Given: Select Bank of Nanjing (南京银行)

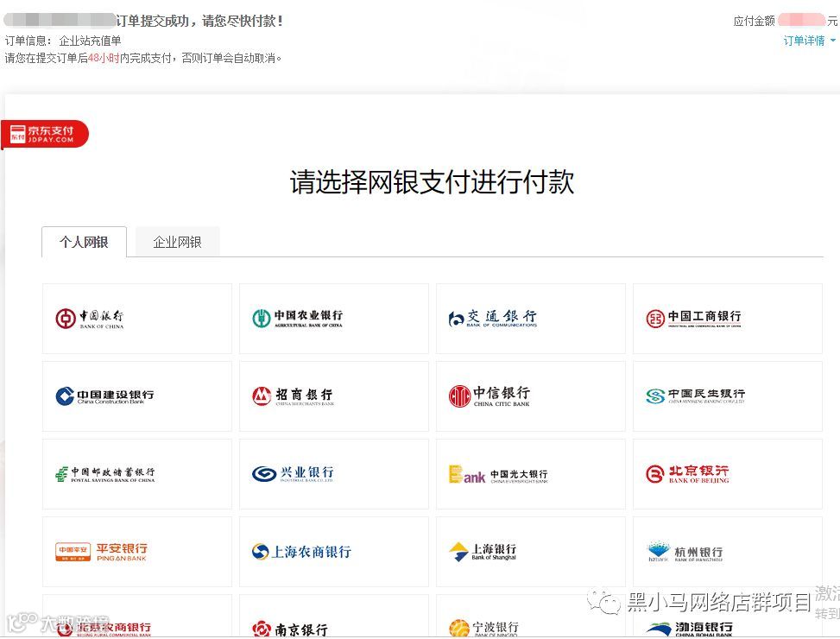Looking at the screenshot, I should click(x=334, y=617).
